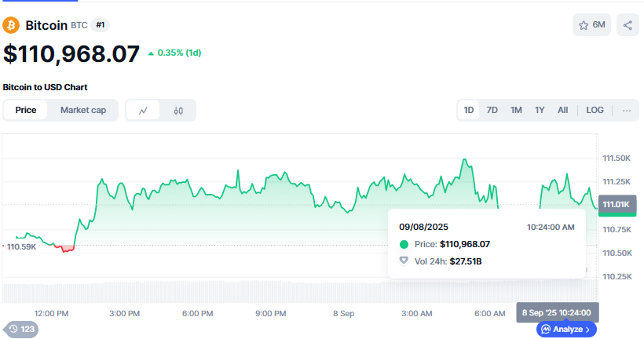
Task: Click the $110,968.07 headline price
Action: point(71,54)
